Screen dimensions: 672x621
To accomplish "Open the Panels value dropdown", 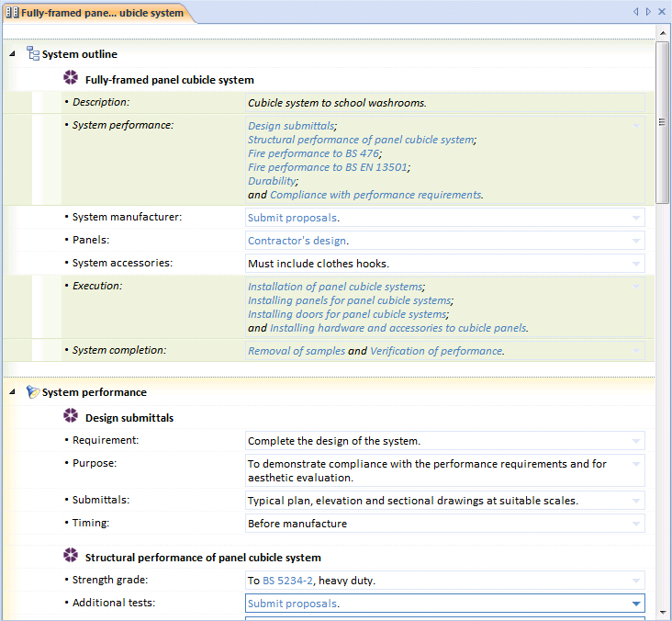I will (x=636, y=241).
